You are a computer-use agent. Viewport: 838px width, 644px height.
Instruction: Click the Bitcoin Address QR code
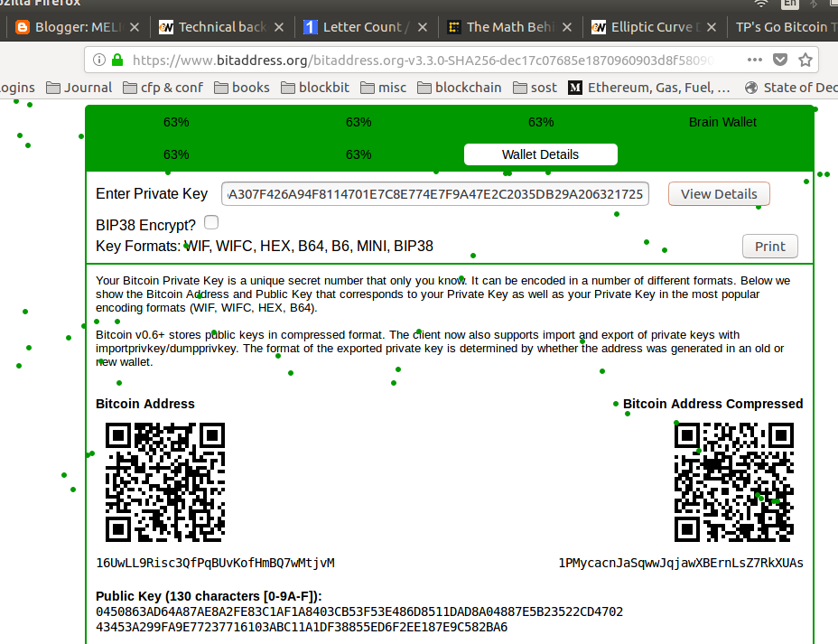pyautogui.click(x=165, y=482)
